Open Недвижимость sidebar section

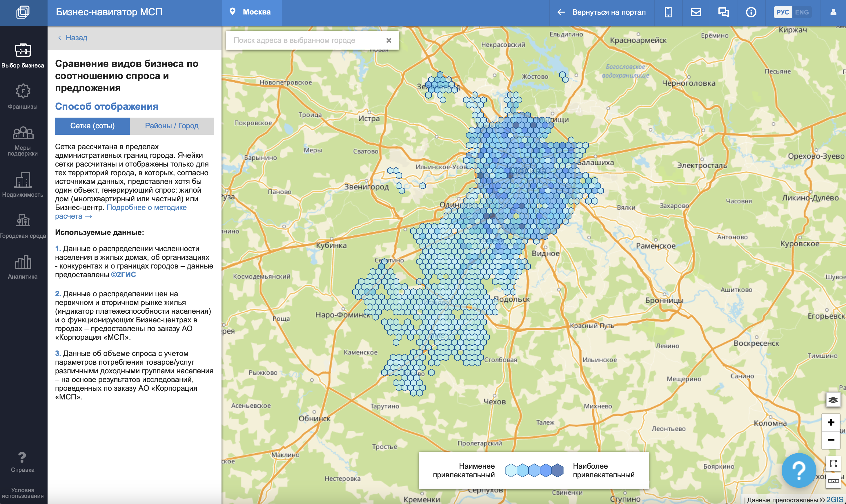23,185
